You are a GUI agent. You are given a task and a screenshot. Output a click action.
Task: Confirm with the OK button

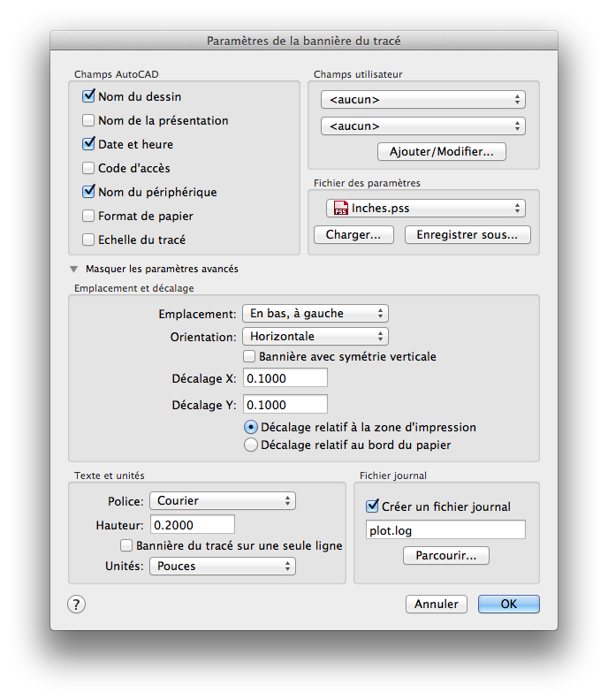coord(508,604)
